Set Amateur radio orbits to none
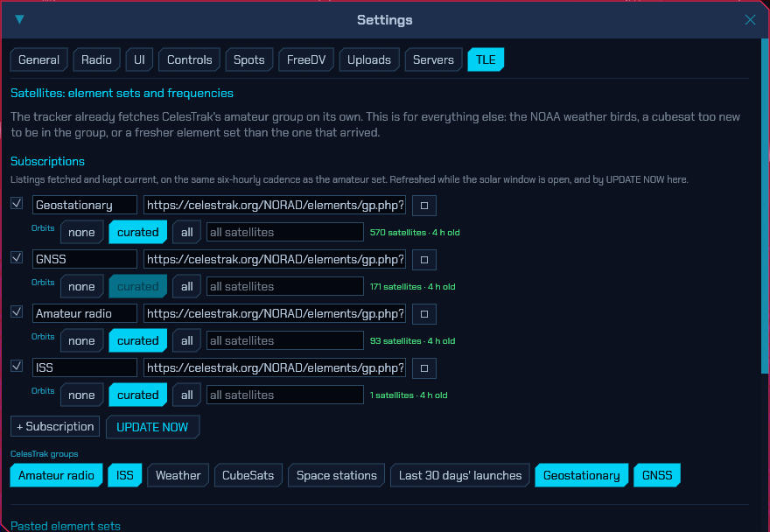Viewport: 770px width, 532px height. [x=81, y=341]
